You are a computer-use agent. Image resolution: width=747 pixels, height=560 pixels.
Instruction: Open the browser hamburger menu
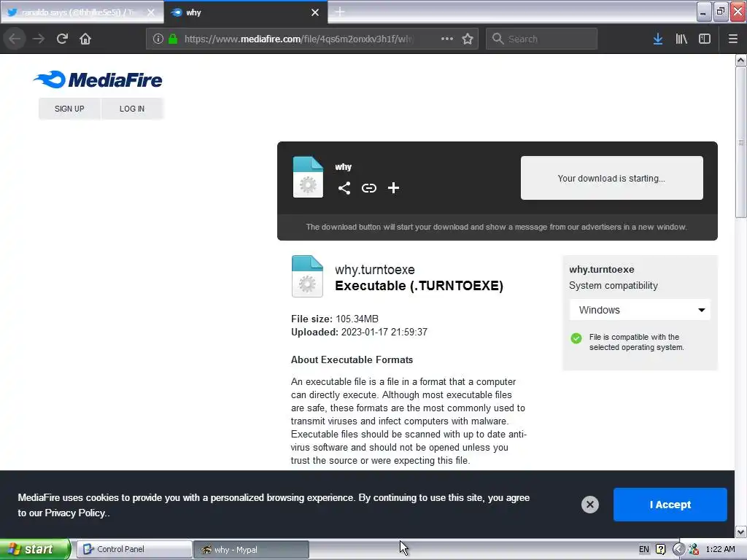(733, 39)
